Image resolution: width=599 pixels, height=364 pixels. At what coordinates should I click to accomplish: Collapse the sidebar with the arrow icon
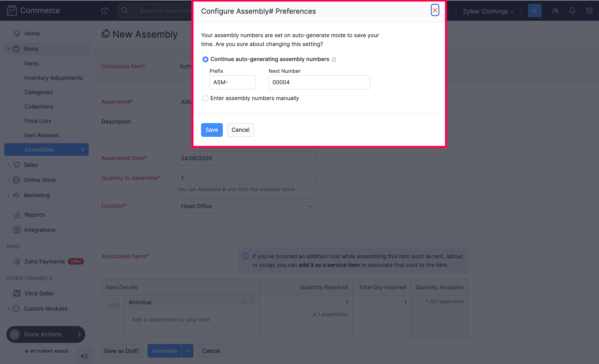tap(84, 356)
